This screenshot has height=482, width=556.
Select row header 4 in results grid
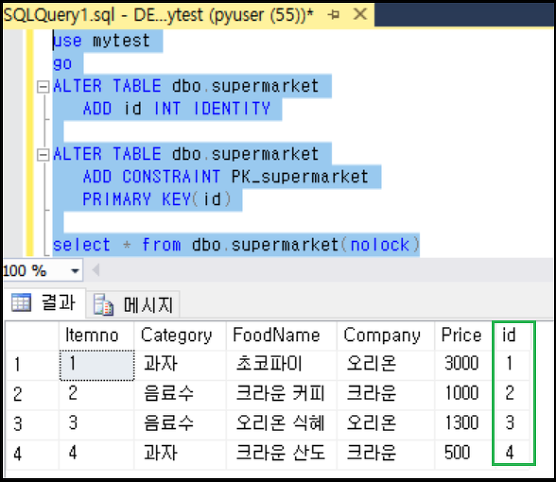32,454
